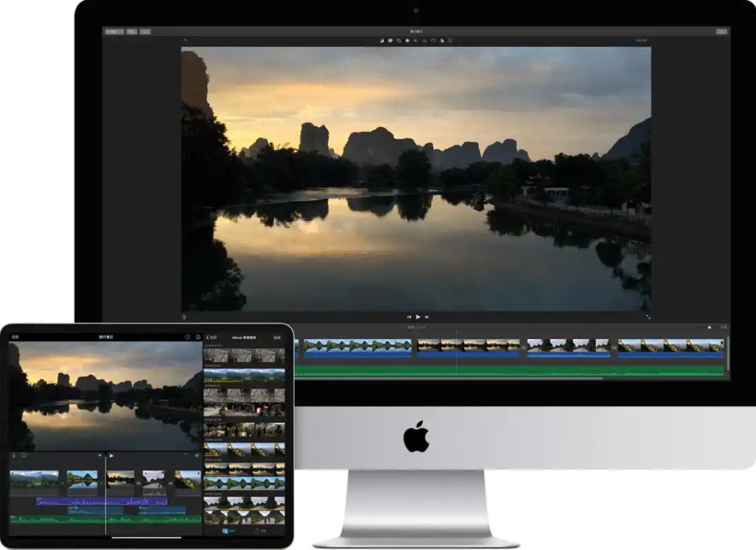The image size is (756, 550).
Task: Tap the help question mark on the iPad
Action: pos(188,337)
